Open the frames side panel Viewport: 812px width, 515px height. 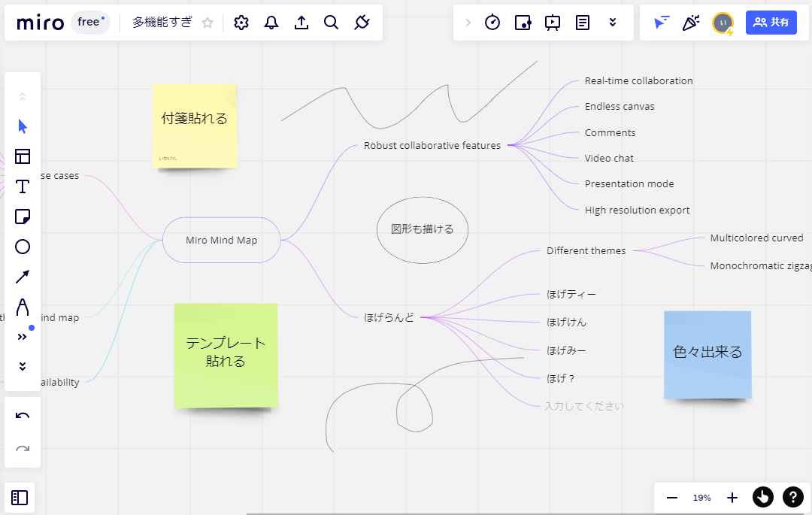pyautogui.click(x=20, y=498)
